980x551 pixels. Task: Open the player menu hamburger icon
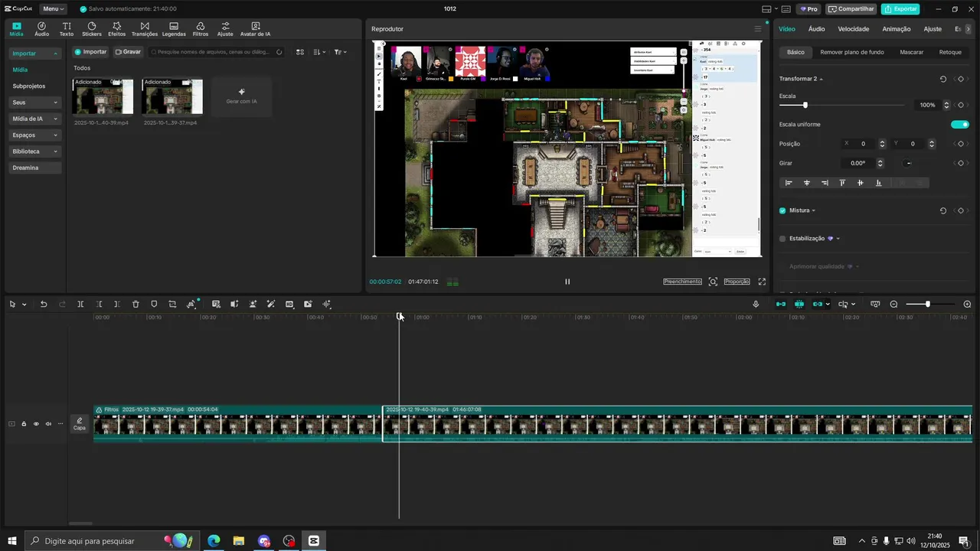tap(758, 29)
